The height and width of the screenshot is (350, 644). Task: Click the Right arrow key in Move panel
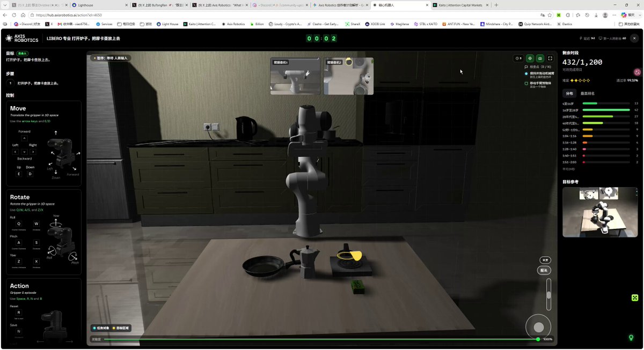pyautogui.click(x=33, y=152)
